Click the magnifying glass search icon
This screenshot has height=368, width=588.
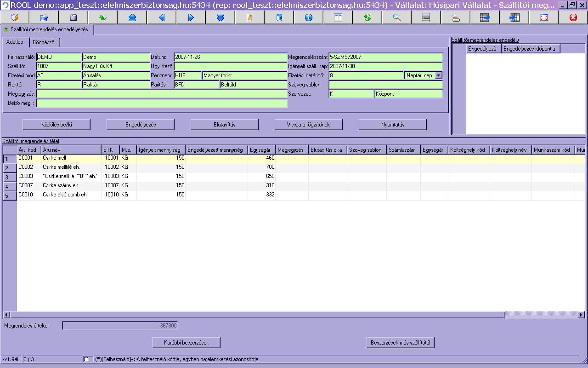pos(397,17)
